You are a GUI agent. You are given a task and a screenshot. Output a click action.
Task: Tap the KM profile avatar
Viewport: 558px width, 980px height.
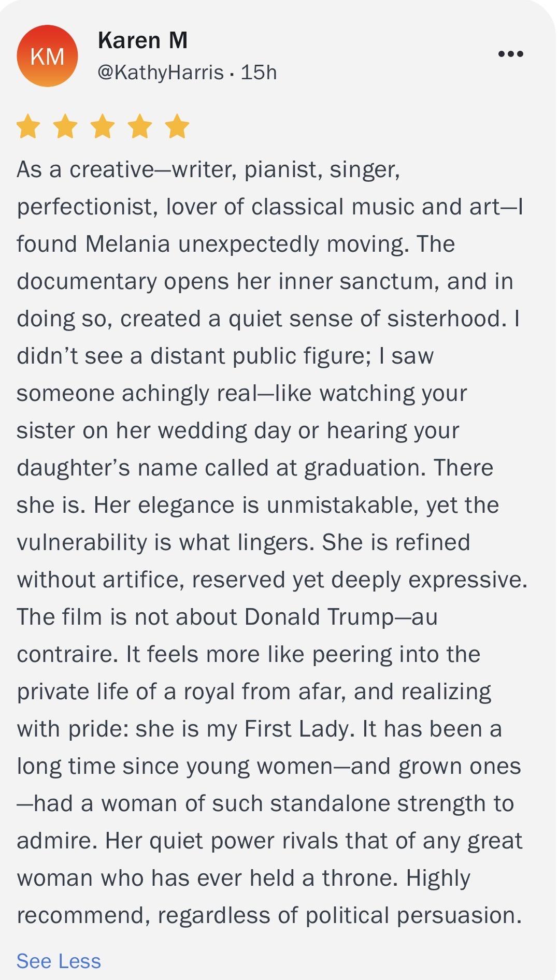click(x=47, y=56)
